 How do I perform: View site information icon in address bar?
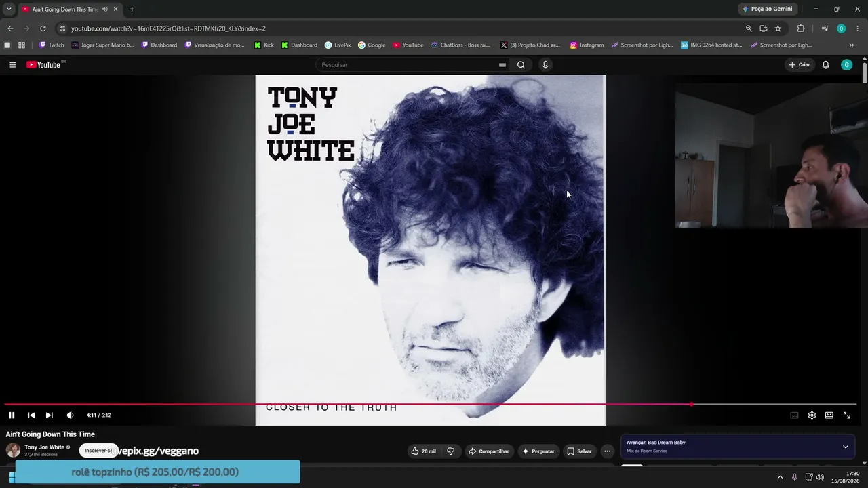coord(62,28)
